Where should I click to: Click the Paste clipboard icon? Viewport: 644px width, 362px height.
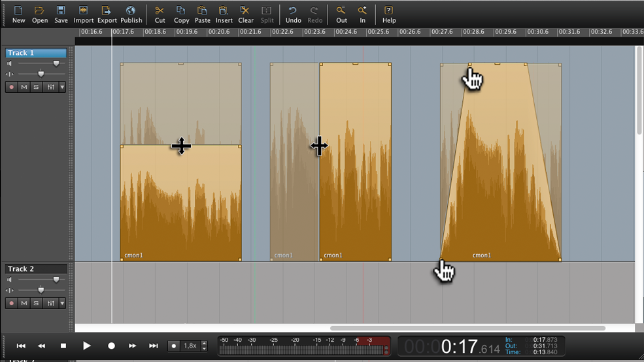pyautogui.click(x=202, y=11)
